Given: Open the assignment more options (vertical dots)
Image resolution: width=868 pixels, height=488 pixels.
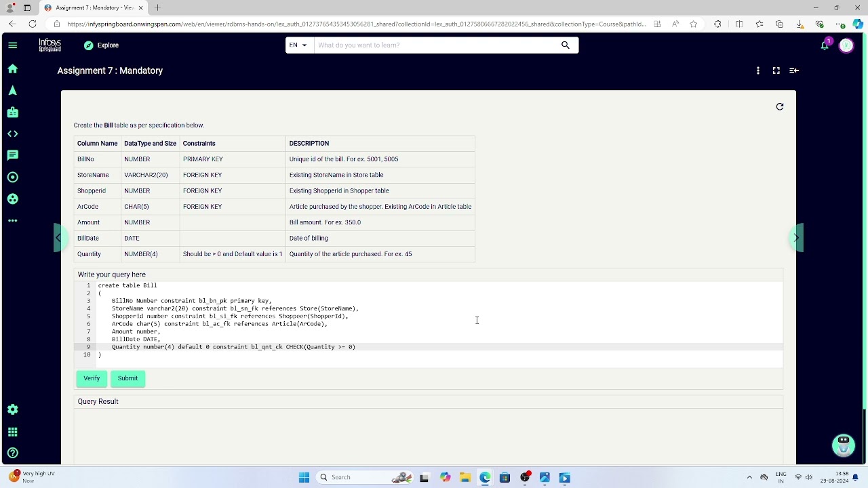Looking at the screenshot, I should (757, 70).
